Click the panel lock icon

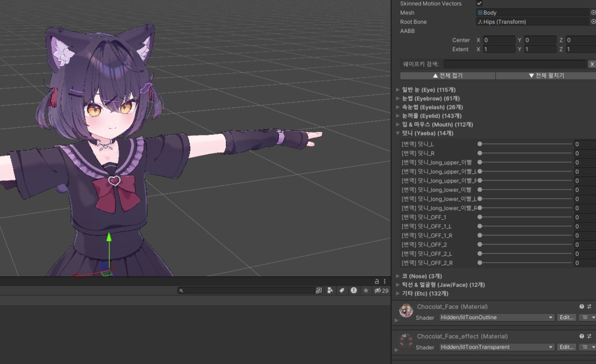coord(377,281)
